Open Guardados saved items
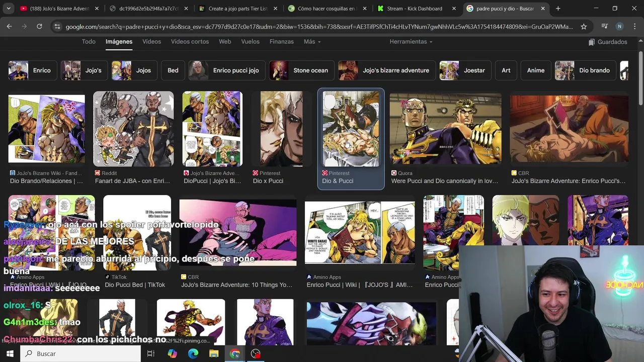The image size is (644, 362). pyautogui.click(x=608, y=42)
